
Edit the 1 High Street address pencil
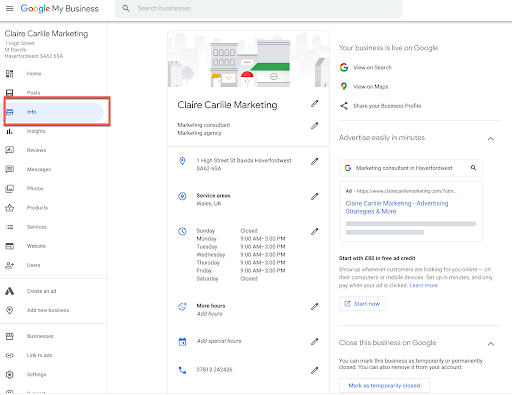pos(315,161)
